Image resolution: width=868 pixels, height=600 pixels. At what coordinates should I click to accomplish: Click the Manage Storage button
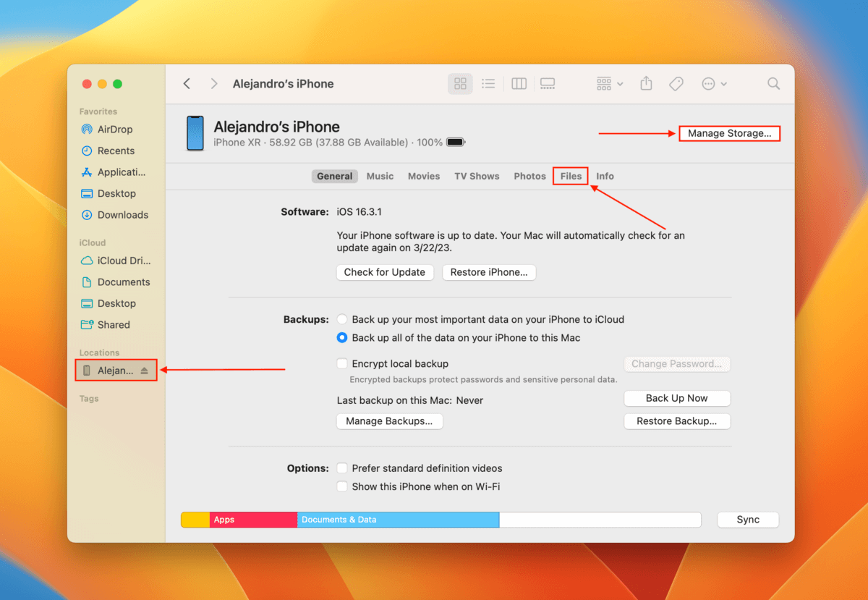coord(730,134)
